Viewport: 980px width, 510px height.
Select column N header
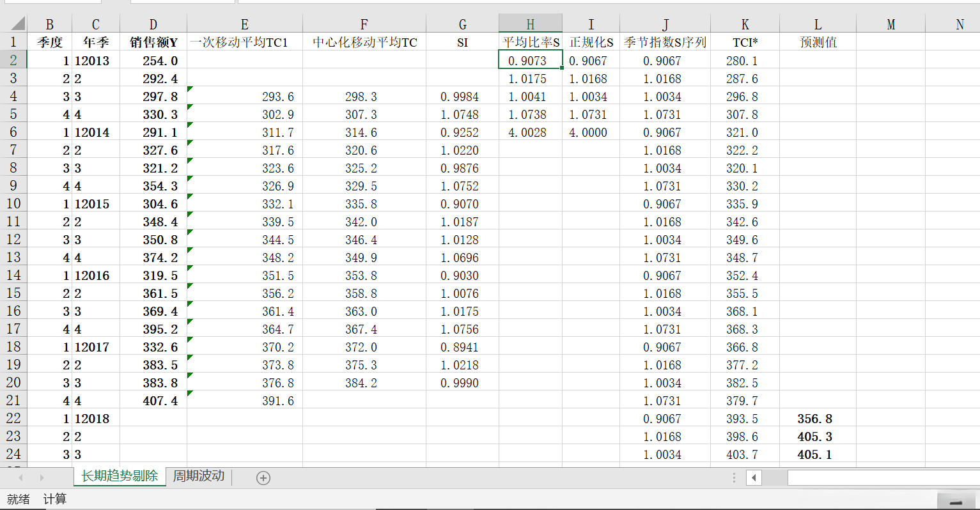point(953,24)
